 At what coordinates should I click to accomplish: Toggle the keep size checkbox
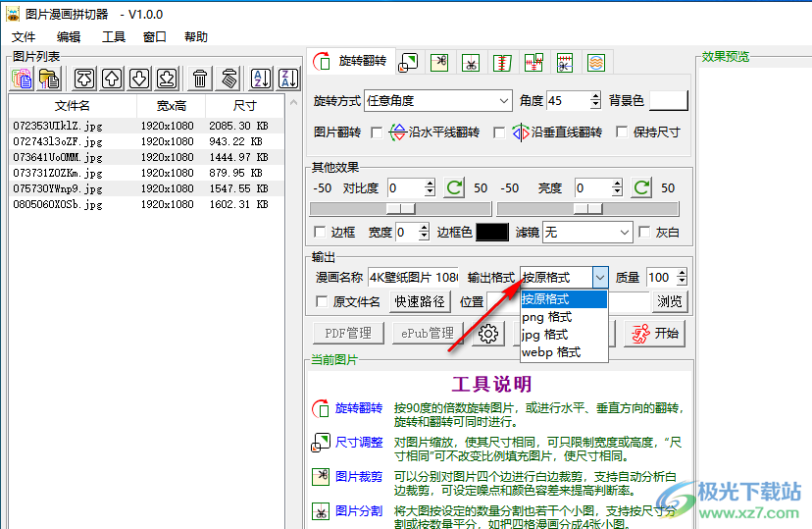coord(622,132)
